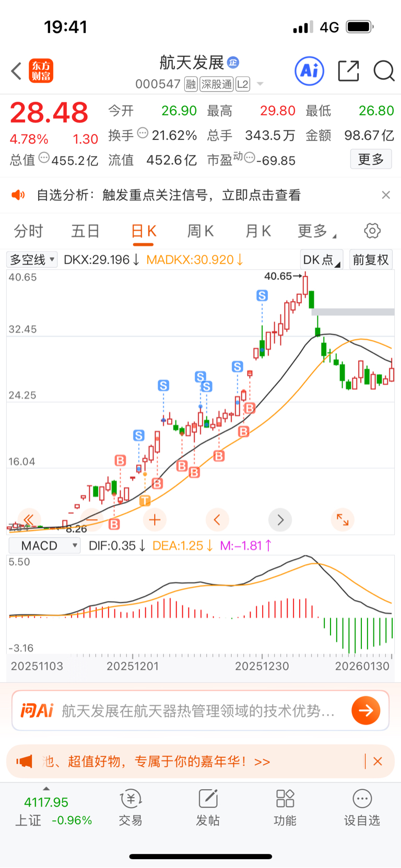The height and width of the screenshot is (868, 401).
Task: Submit question with orange arrow button
Action: click(x=365, y=710)
